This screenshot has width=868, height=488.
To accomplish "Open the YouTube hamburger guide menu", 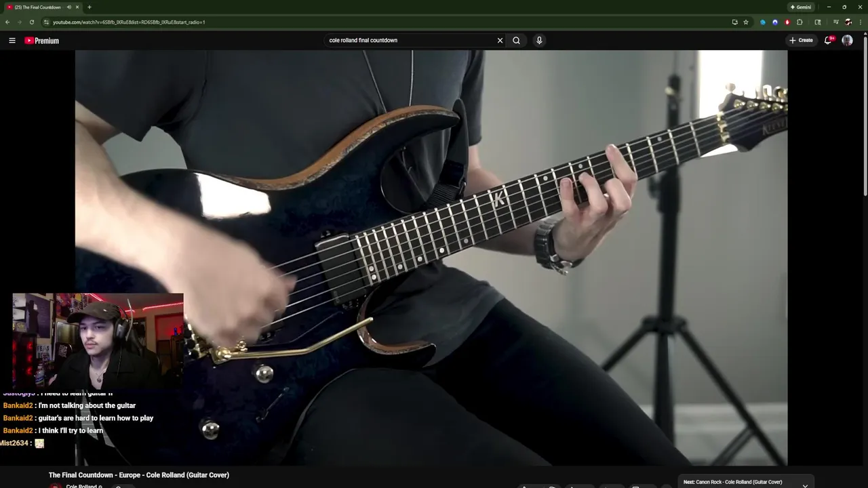I will tap(12, 41).
